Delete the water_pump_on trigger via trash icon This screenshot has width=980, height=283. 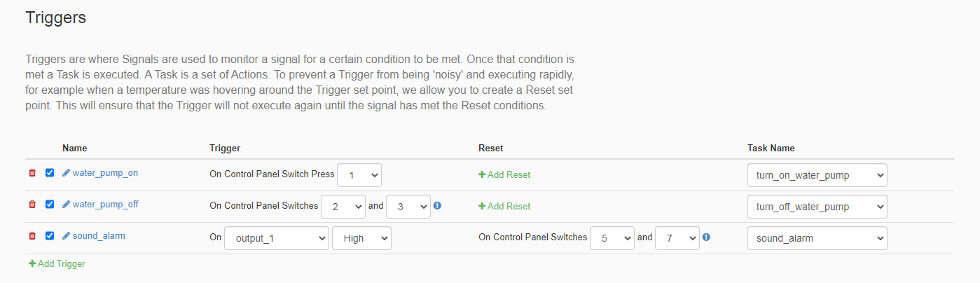click(32, 172)
